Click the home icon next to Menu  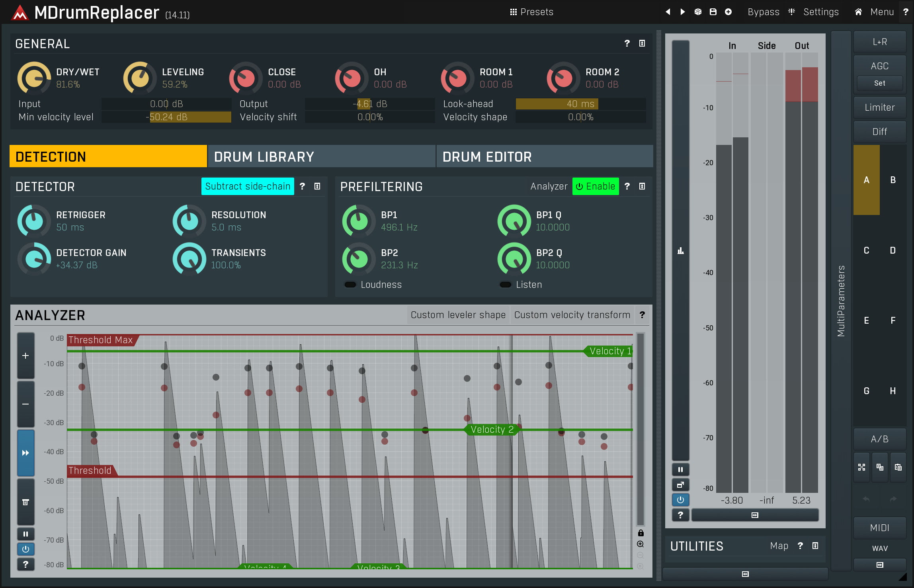point(858,12)
